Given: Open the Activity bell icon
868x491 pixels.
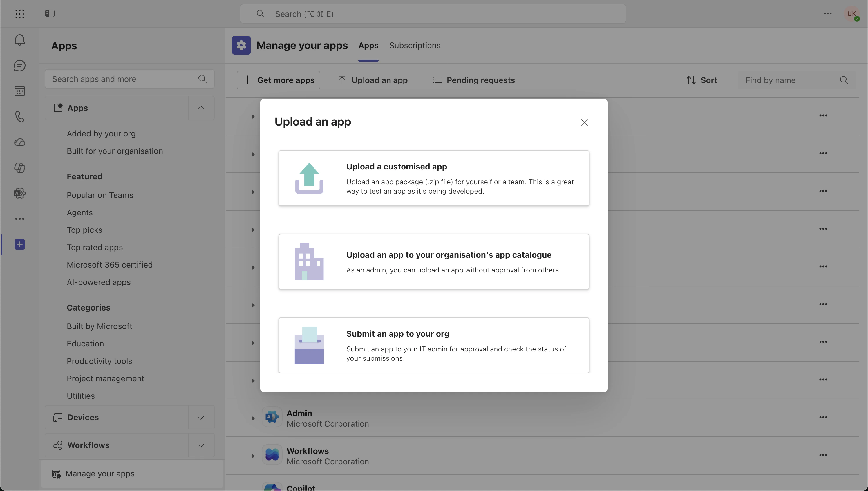Looking at the screenshot, I should point(19,40).
